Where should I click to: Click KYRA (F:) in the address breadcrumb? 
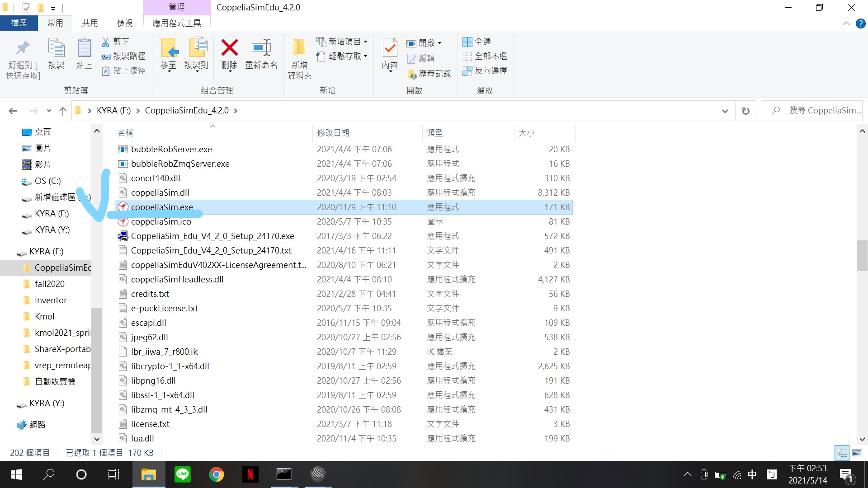pyautogui.click(x=113, y=111)
